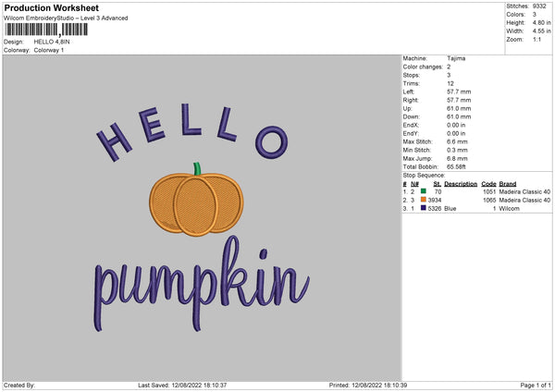
Task: Click the Production Worksheet title
Action: coord(51,7)
